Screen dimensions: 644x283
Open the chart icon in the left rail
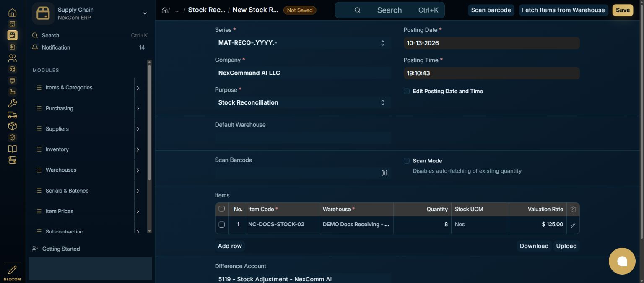[12, 92]
